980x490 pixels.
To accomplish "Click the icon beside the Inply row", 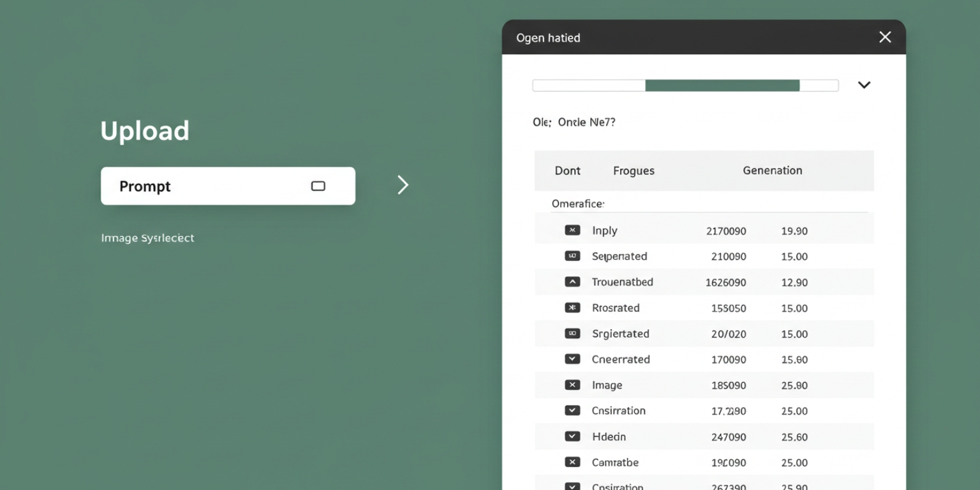I will click(572, 230).
